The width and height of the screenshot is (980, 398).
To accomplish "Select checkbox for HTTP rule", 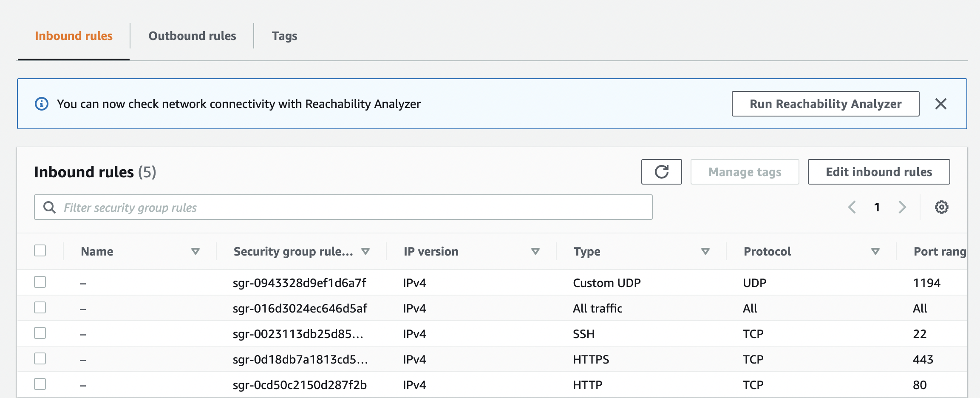I will pos(40,384).
